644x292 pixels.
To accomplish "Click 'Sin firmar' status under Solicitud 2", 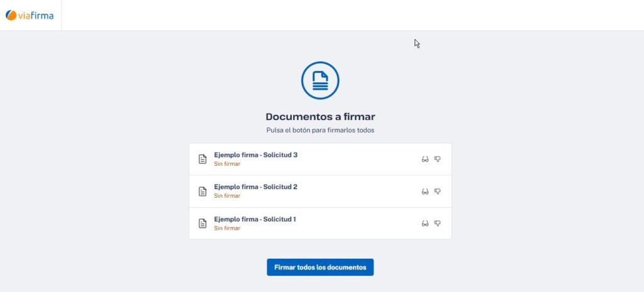I will pyautogui.click(x=227, y=196).
